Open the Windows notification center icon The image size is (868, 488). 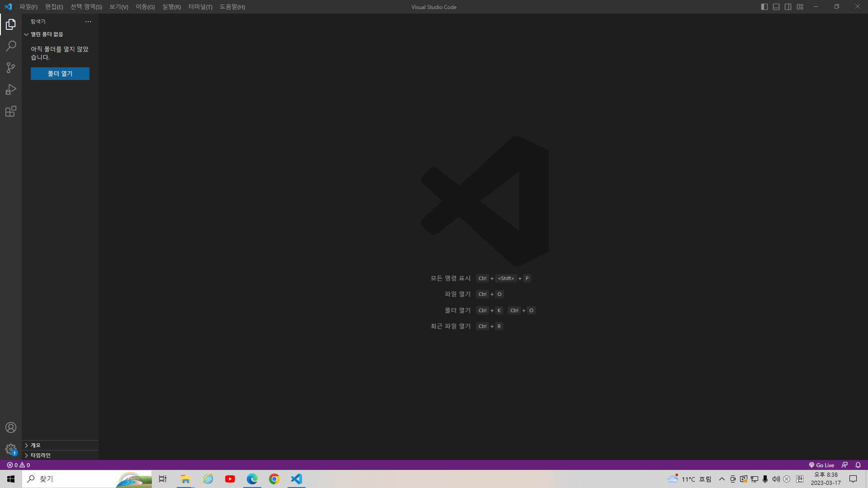point(853,479)
